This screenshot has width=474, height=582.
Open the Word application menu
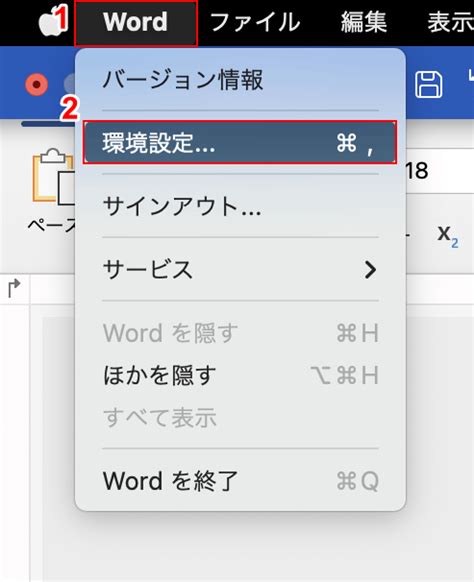click(x=136, y=22)
